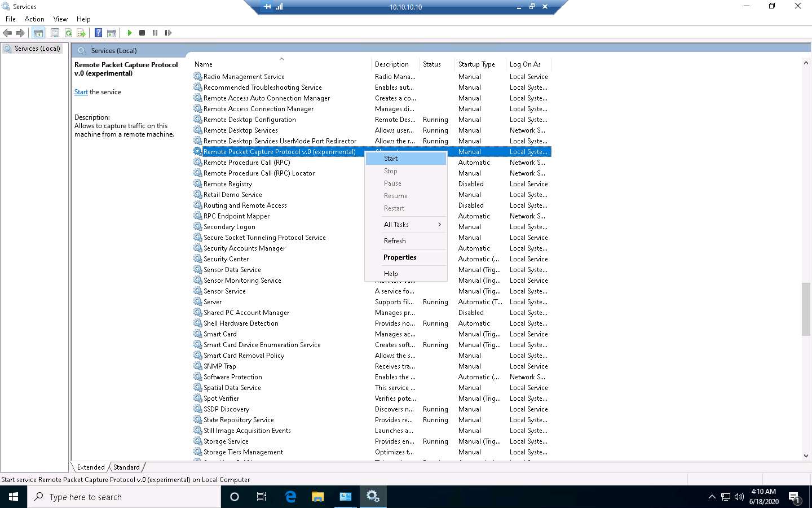Image resolution: width=812 pixels, height=508 pixels.
Task: Click the connection signal strength icon
Action: [280, 7]
